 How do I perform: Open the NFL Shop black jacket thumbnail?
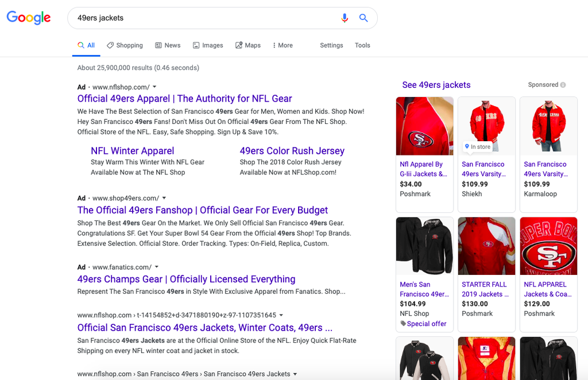[x=424, y=246]
